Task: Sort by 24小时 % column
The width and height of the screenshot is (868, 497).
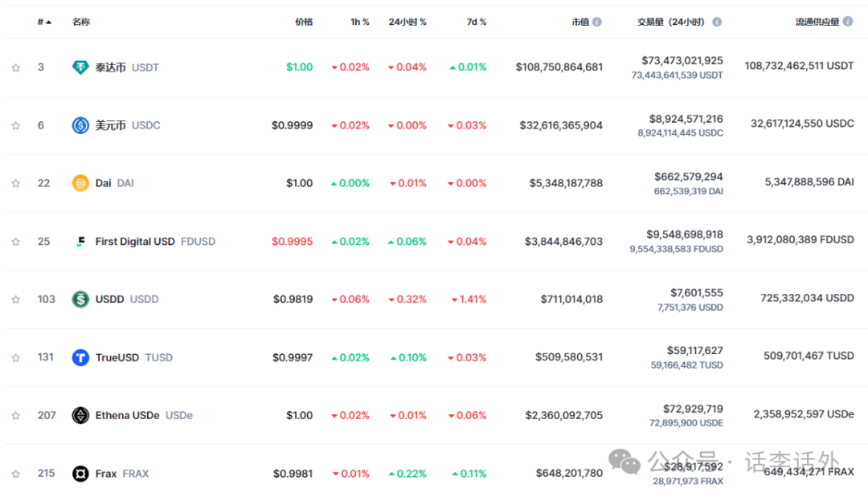Action: (x=407, y=22)
